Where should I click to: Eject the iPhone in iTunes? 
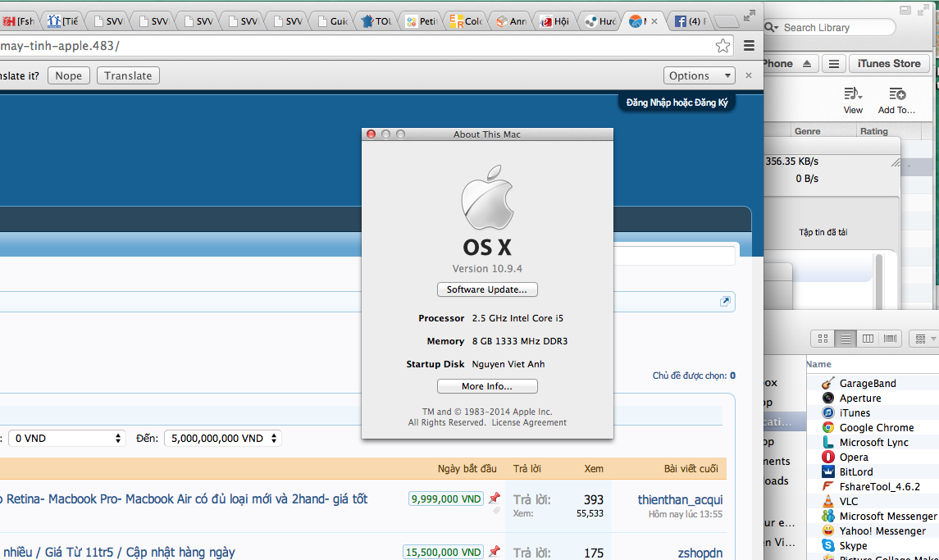point(807,63)
